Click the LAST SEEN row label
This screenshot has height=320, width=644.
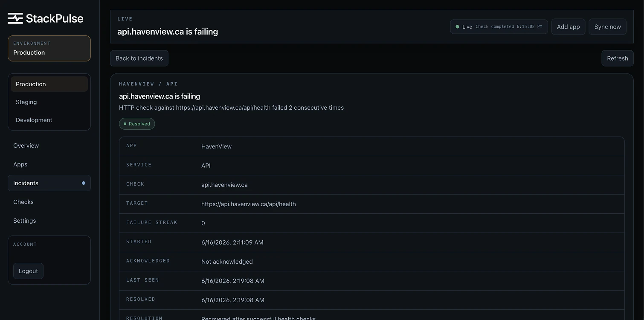point(142,280)
